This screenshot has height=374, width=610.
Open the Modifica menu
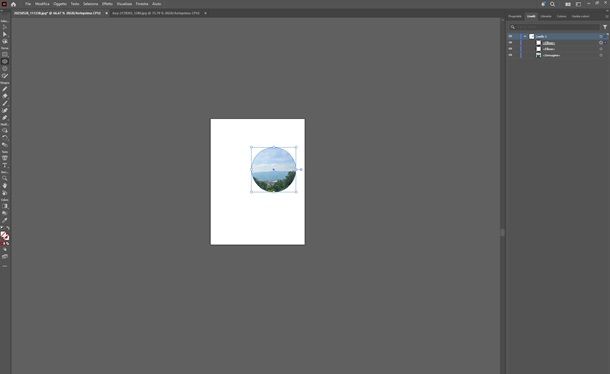click(42, 4)
